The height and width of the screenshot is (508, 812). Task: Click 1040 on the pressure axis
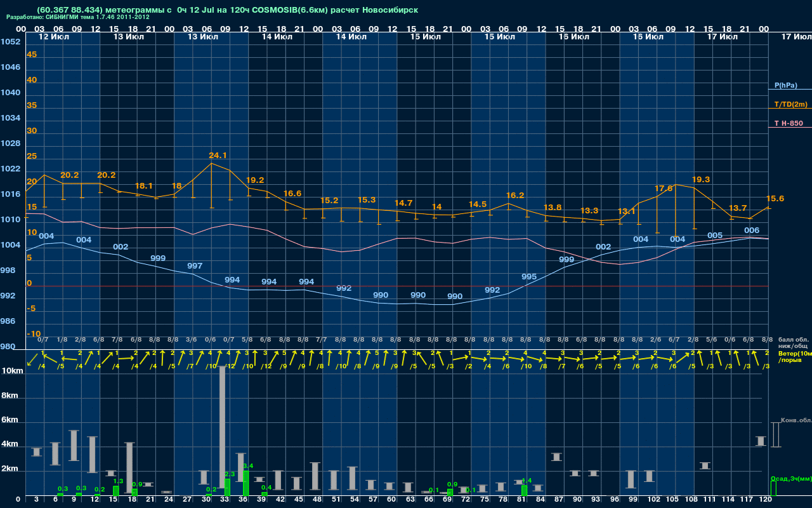[10, 93]
